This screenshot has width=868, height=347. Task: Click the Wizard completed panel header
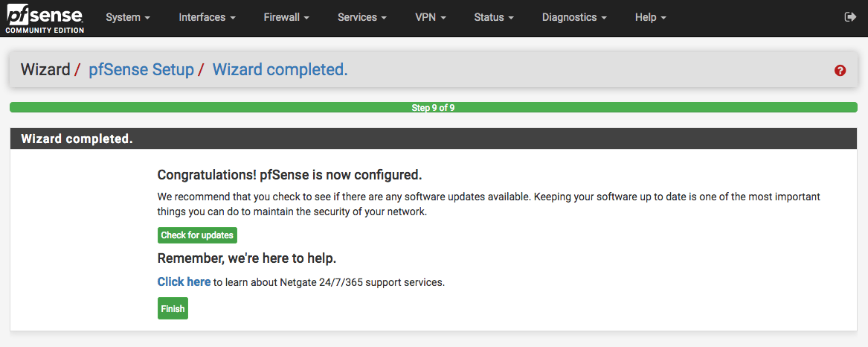pos(77,139)
